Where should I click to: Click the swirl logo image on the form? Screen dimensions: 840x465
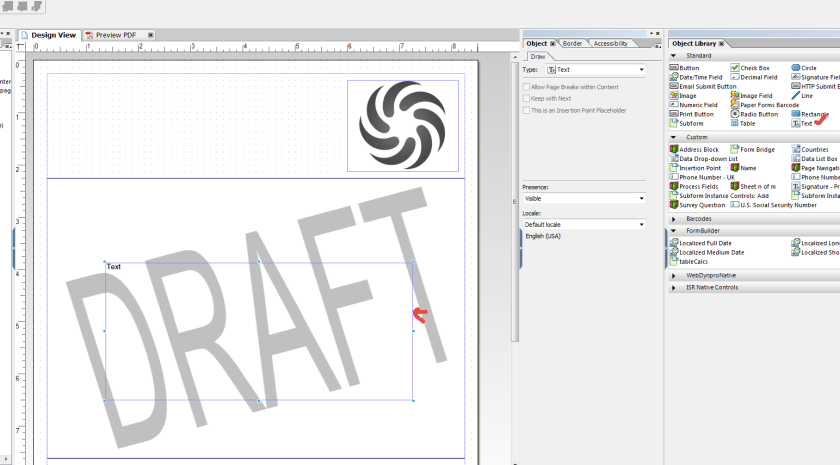click(x=403, y=125)
